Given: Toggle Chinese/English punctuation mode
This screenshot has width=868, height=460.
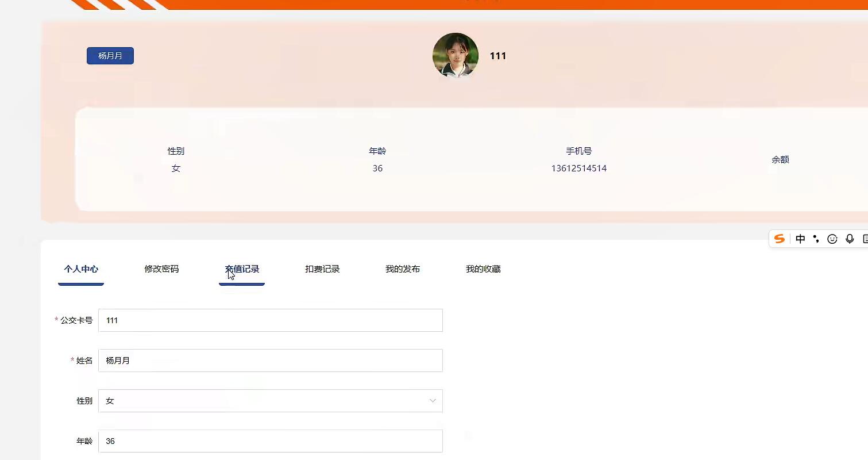Looking at the screenshot, I should click(x=816, y=239).
